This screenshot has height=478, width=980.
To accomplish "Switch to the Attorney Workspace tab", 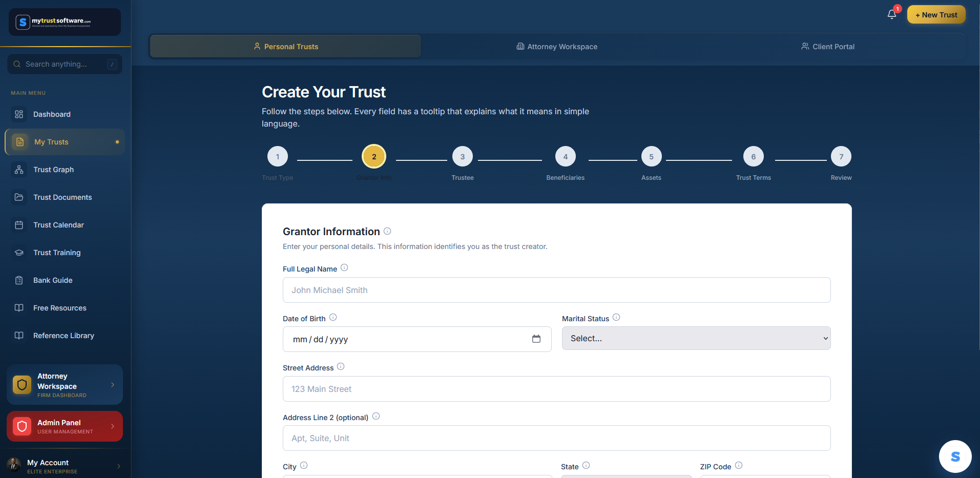I will (x=557, y=46).
